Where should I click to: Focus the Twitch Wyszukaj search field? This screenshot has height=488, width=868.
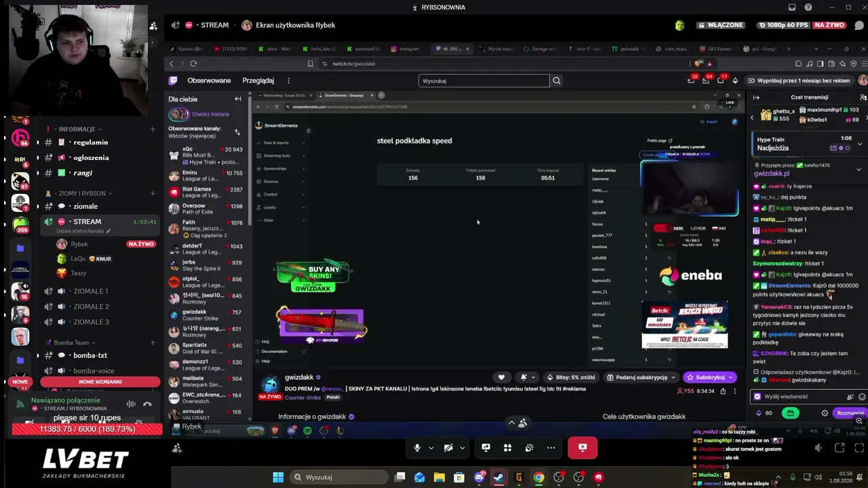[484, 81]
